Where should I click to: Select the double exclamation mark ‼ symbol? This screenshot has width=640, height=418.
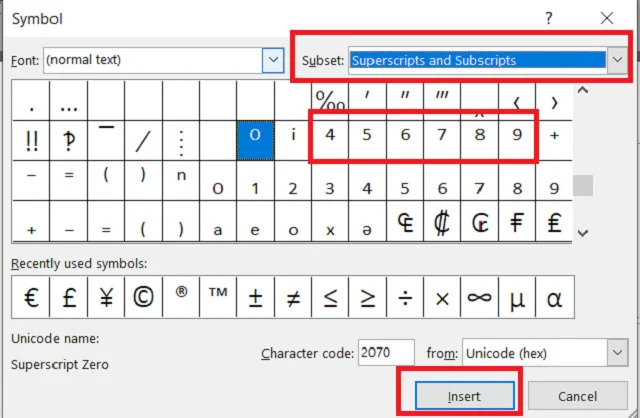coord(31,140)
